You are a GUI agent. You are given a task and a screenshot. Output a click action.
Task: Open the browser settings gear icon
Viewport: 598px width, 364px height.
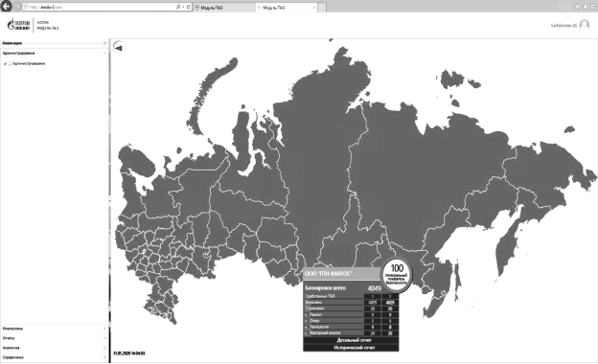(592, 7)
